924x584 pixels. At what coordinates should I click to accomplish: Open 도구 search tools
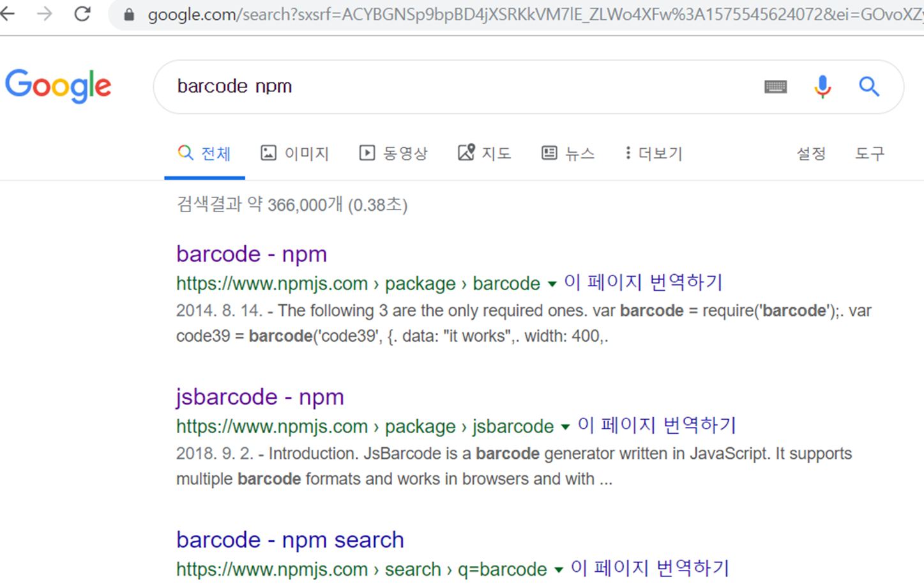point(870,153)
